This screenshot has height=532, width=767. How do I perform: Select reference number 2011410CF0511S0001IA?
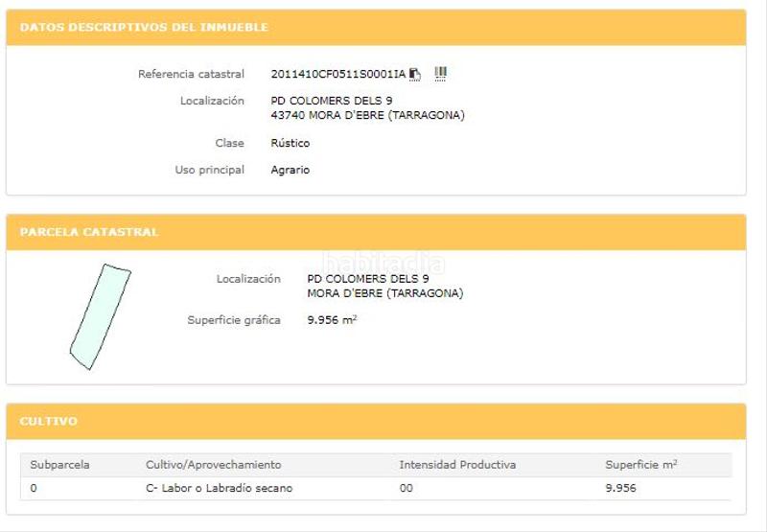coord(338,75)
